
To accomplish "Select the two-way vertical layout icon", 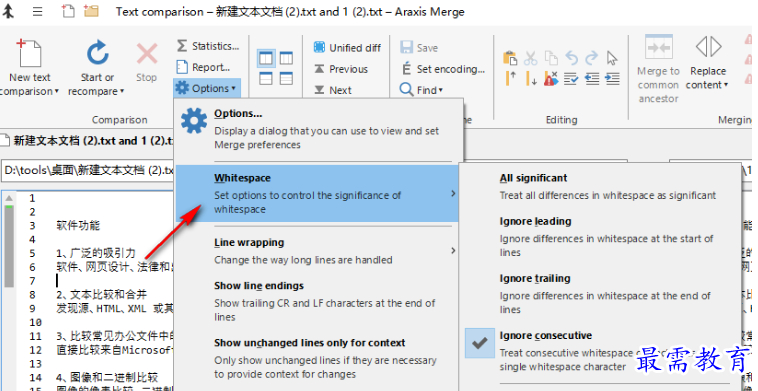I will click(x=266, y=58).
